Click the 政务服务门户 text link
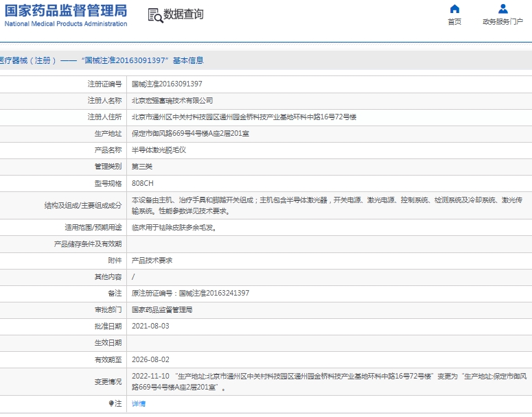 502,22
